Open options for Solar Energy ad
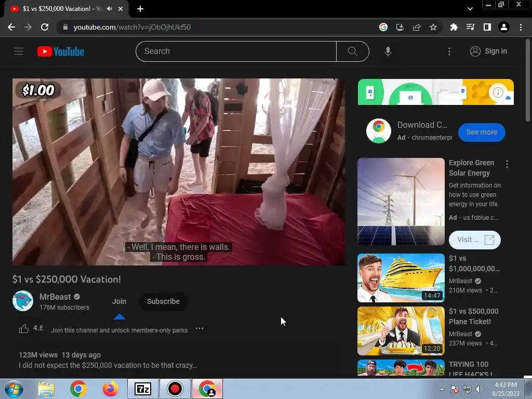The height and width of the screenshot is (399, 532). (507, 164)
